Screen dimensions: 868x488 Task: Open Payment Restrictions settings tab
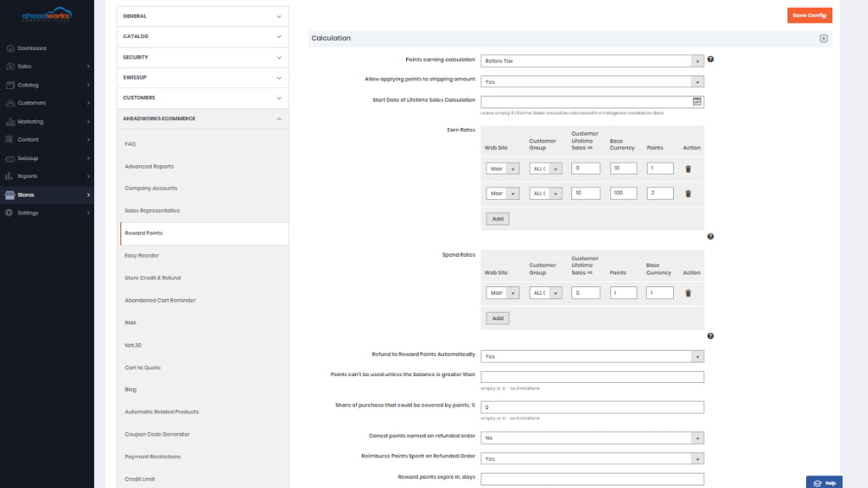[x=153, y=457]
